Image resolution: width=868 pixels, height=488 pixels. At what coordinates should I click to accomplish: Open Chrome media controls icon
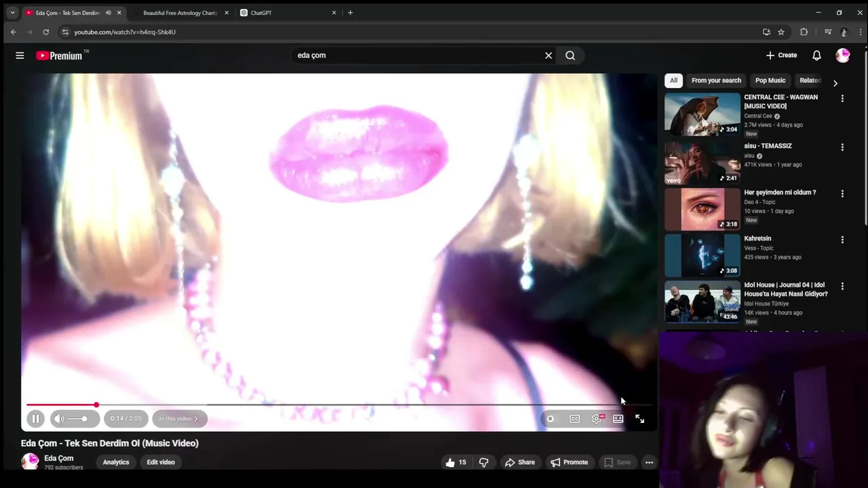(x=828, y=32)
